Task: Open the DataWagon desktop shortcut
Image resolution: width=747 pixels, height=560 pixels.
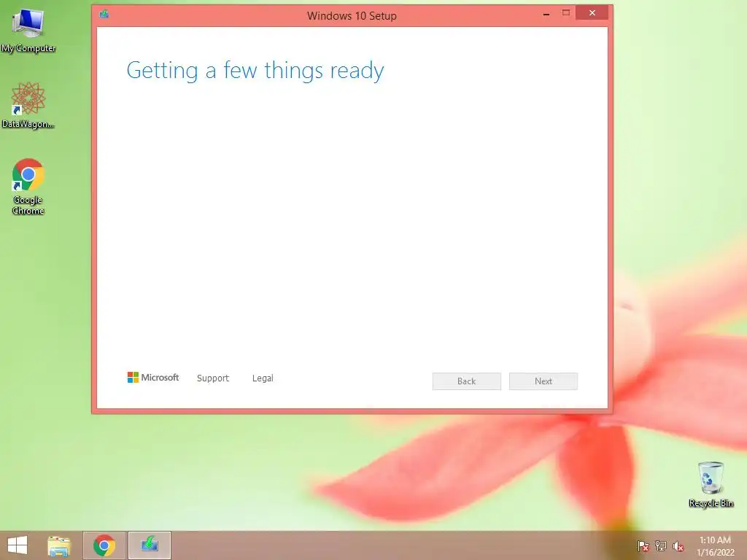Action: (28, 105)
